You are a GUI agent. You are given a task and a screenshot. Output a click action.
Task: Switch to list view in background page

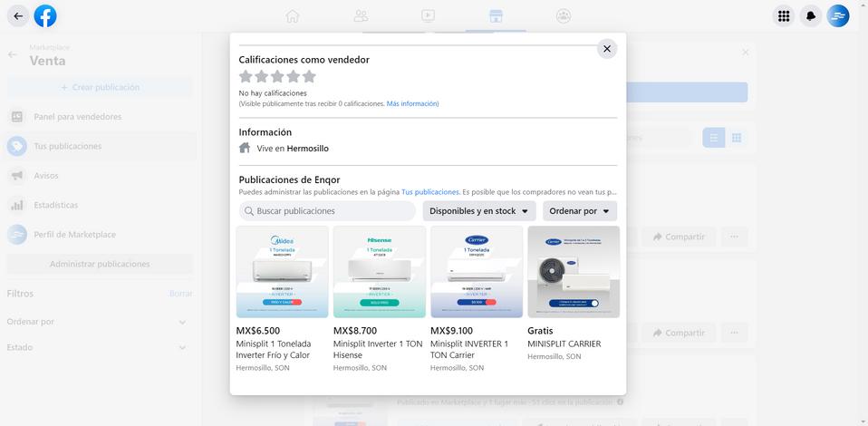[x=714, y=138]
